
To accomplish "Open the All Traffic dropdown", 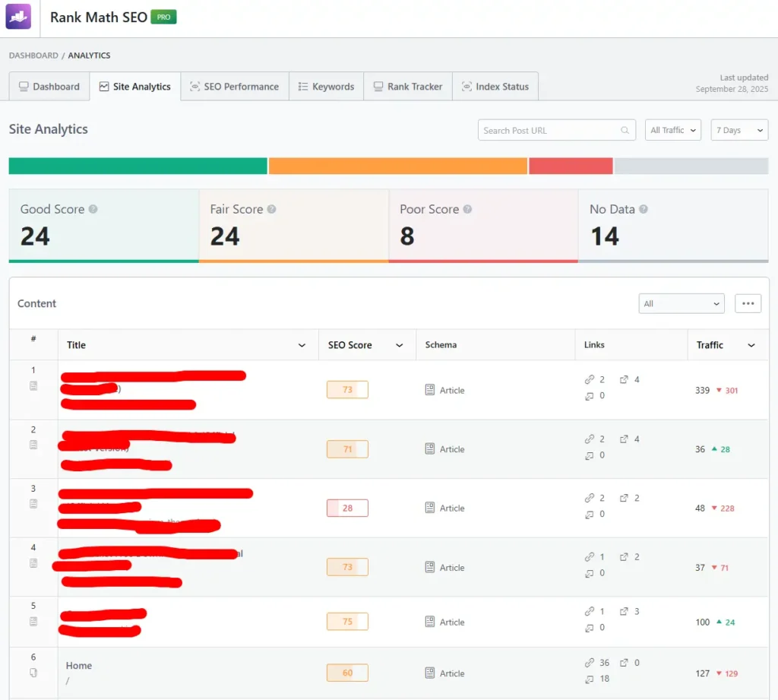I will [672, 131].
